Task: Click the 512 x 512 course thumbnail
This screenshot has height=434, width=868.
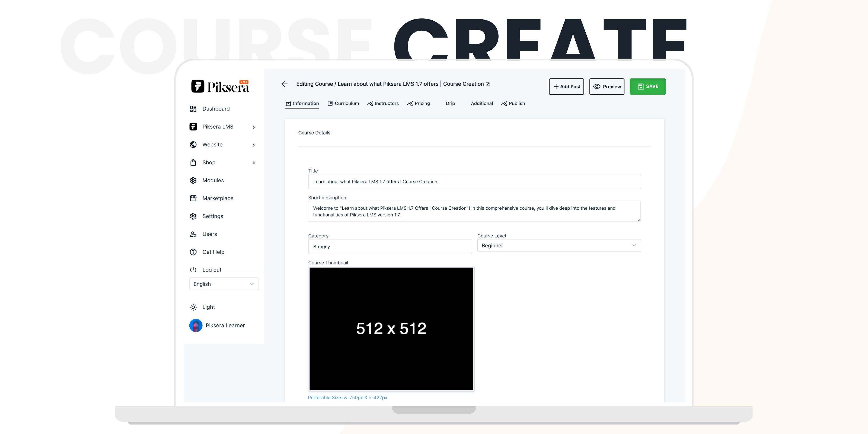Action: click(x=391, y=328)
